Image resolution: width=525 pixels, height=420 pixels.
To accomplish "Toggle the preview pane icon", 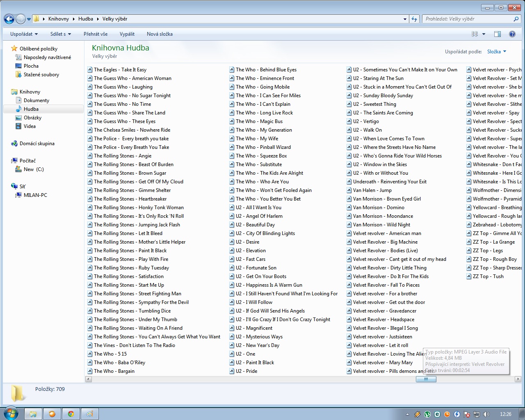I will click(498, 34).
